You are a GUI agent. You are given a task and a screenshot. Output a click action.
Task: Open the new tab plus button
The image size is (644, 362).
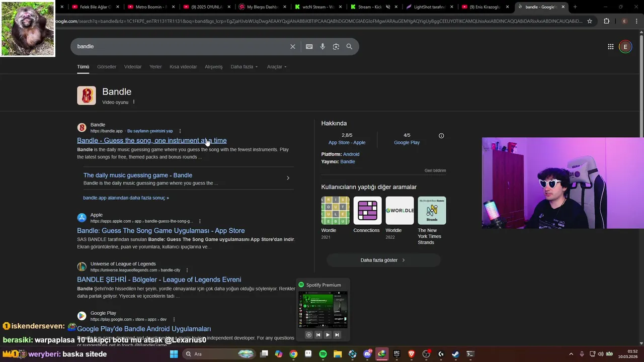[575, 7]
